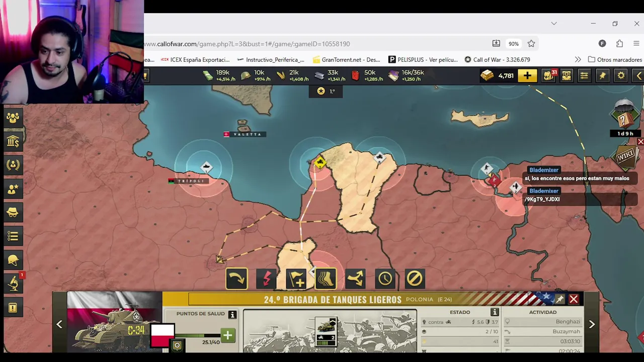Screen dimensions: 644x362
Task: Pin the unit info panel
Action: coord(559,299)
